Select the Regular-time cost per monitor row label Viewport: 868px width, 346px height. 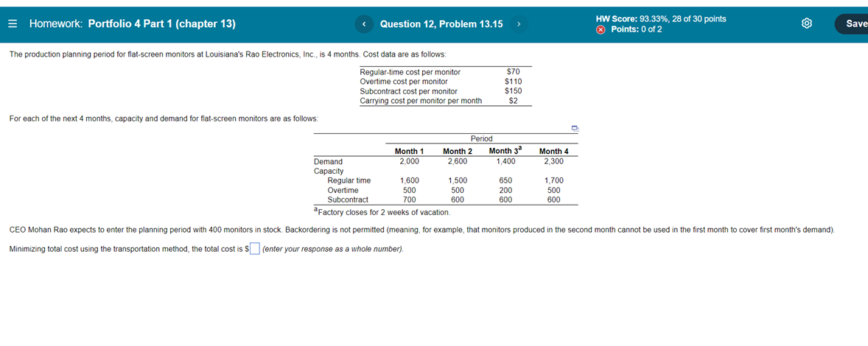click(x=410, y=72)
